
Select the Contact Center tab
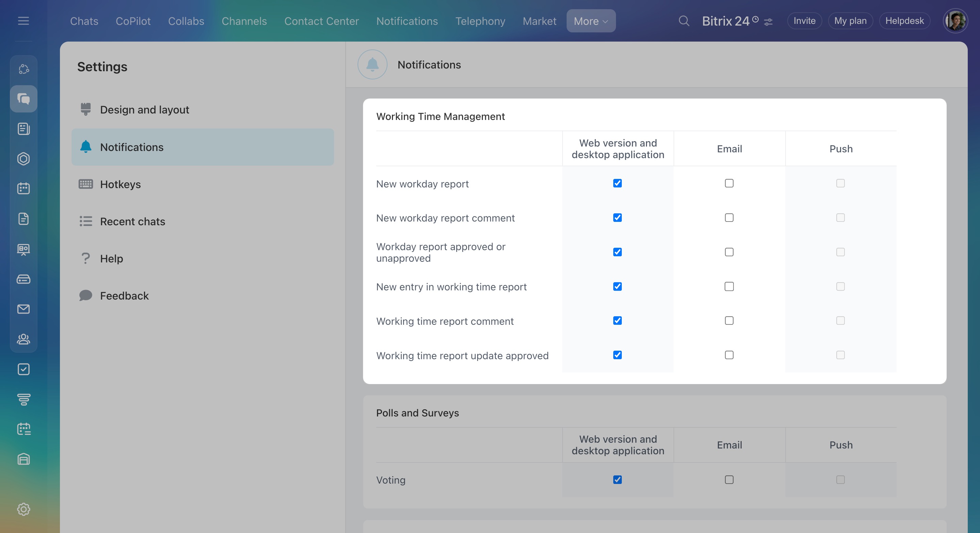[321, 21]
